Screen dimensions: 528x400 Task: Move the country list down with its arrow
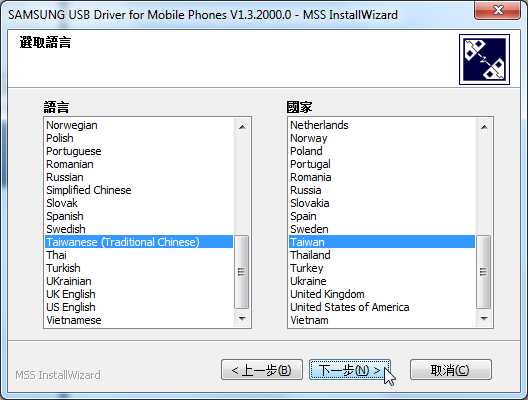click(x=484, y=319)
